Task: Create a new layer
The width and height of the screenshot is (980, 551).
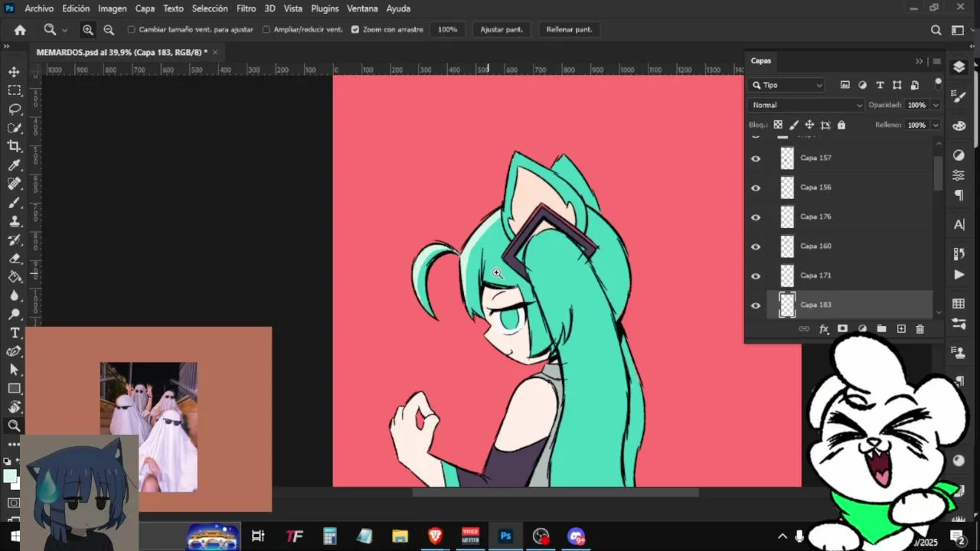Action: point(901,329)
